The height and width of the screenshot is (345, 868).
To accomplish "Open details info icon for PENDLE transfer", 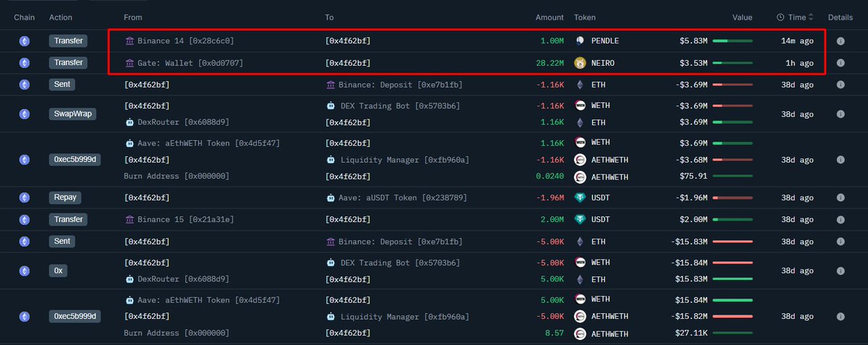I will pos(840,41).
